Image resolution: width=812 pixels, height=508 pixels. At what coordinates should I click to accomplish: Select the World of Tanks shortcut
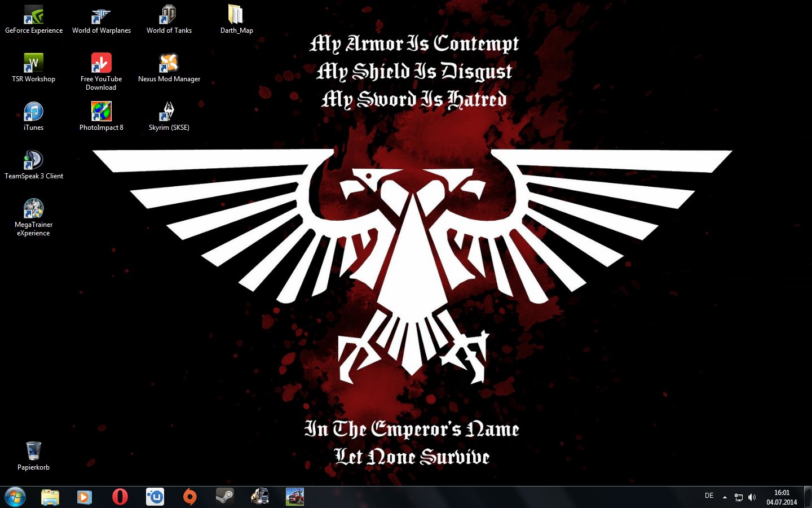tap(169, 15)
